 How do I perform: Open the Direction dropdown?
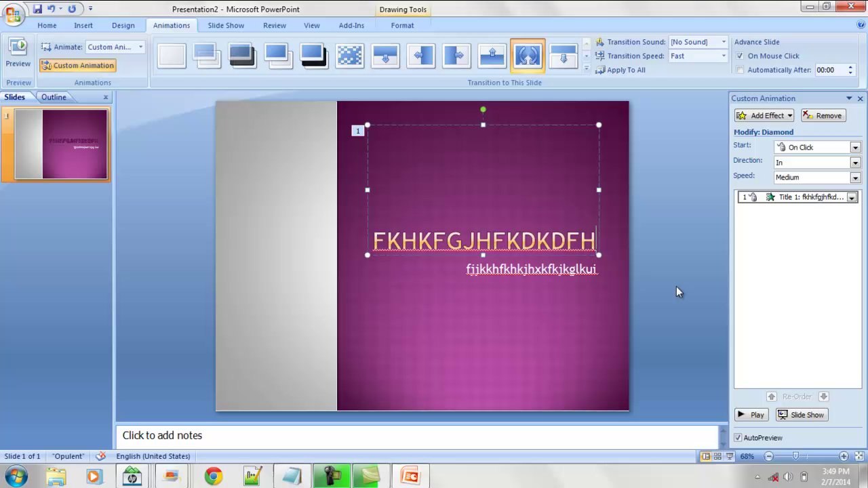click(855, 163)
